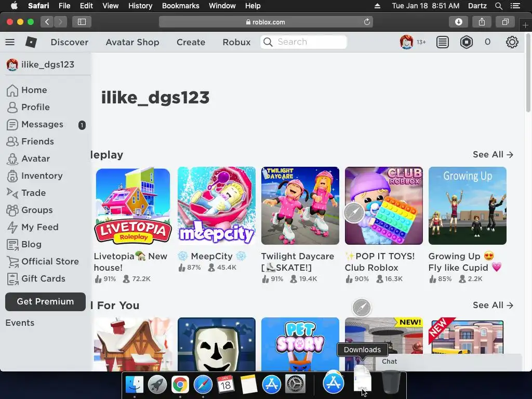532x399 pixels.
Task: Open Create in Roblox header
Action: (x=191, y=42)
